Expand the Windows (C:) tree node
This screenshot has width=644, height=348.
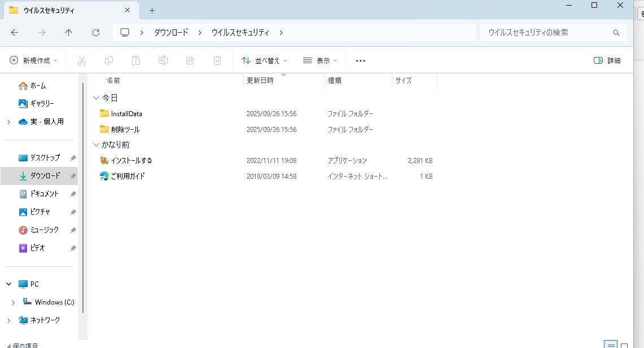point(14,302)
